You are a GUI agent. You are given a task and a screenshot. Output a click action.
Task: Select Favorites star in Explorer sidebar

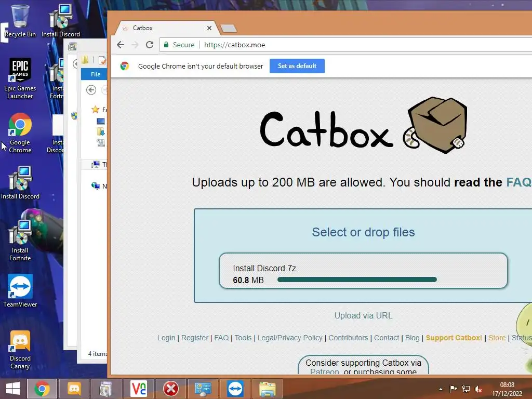pyautogui.click(x=96, y=110)
